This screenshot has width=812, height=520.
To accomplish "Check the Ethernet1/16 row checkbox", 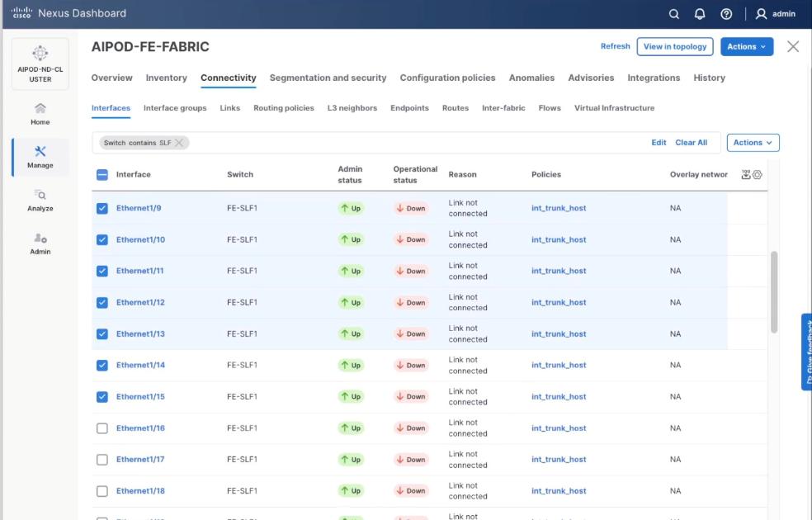I will pos(101,428).
